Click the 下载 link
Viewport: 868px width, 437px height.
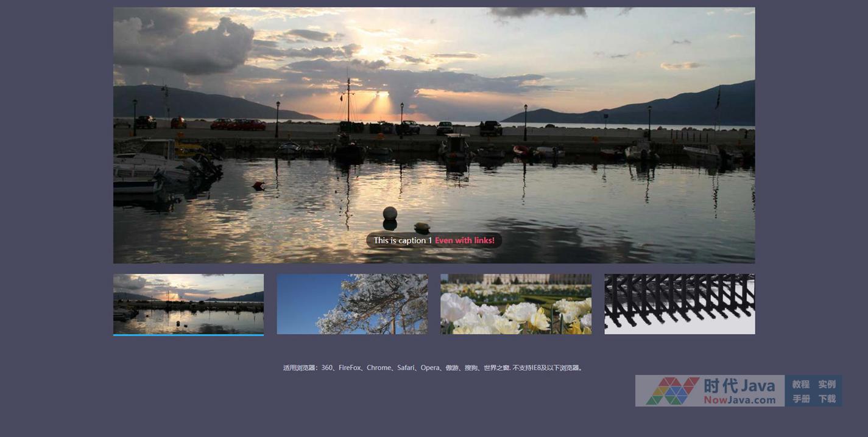[827, 399]
